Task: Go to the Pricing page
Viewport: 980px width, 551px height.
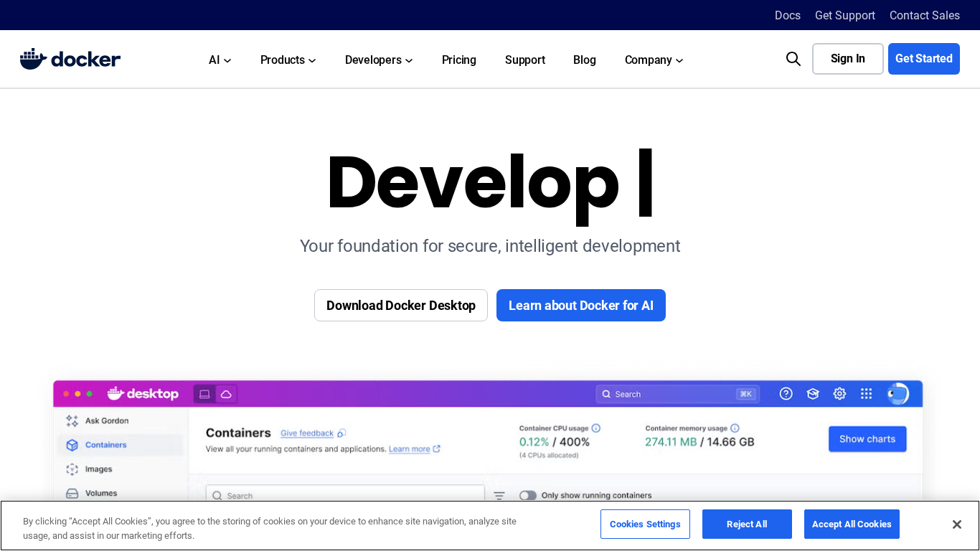Action: (x=459, y=60)
